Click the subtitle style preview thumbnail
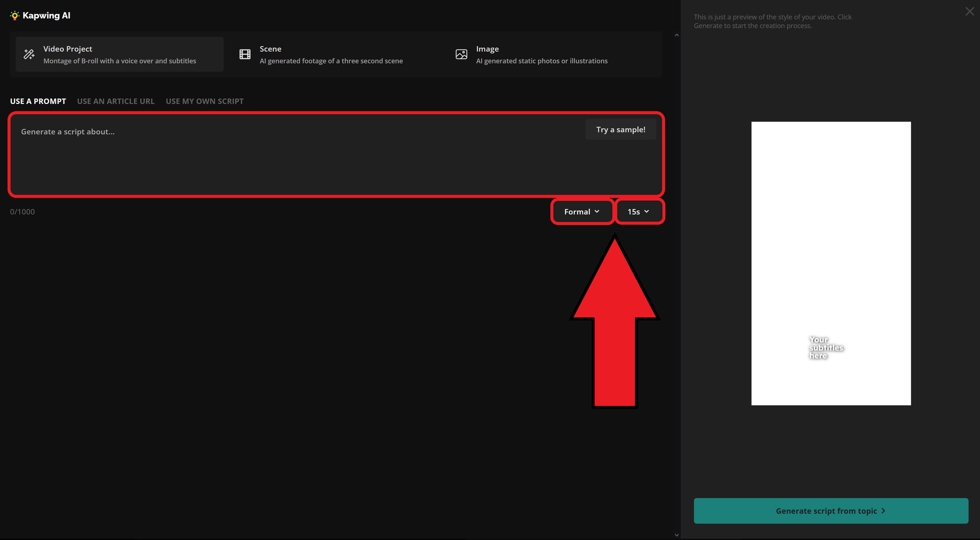Viewport: 980px width, 540px height. click(831, 263)
